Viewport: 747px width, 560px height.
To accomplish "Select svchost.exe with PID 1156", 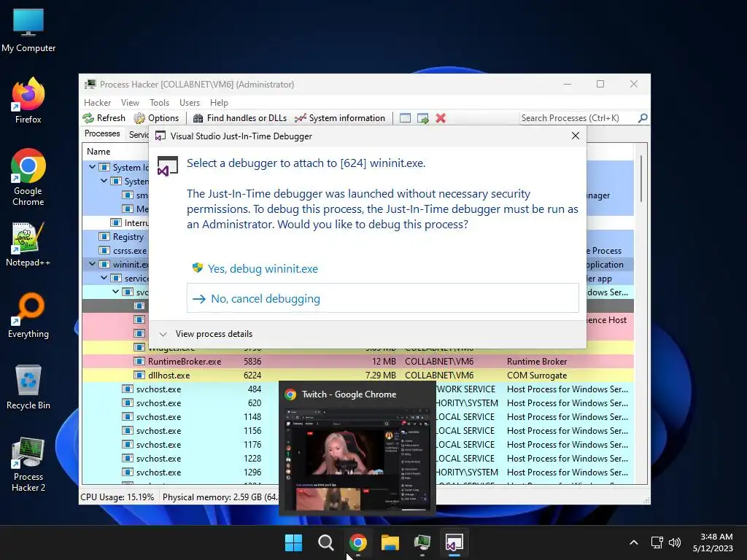I will [x=181, y=430].
